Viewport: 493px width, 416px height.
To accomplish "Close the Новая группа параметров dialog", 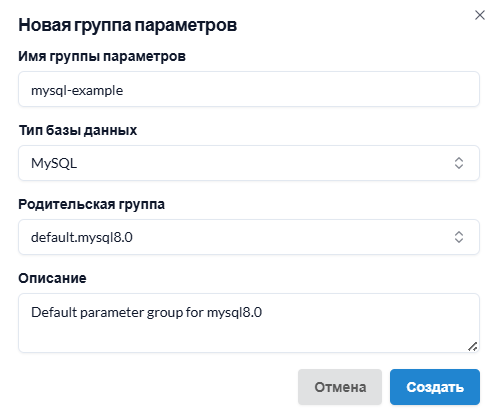I will coord(480,15).
